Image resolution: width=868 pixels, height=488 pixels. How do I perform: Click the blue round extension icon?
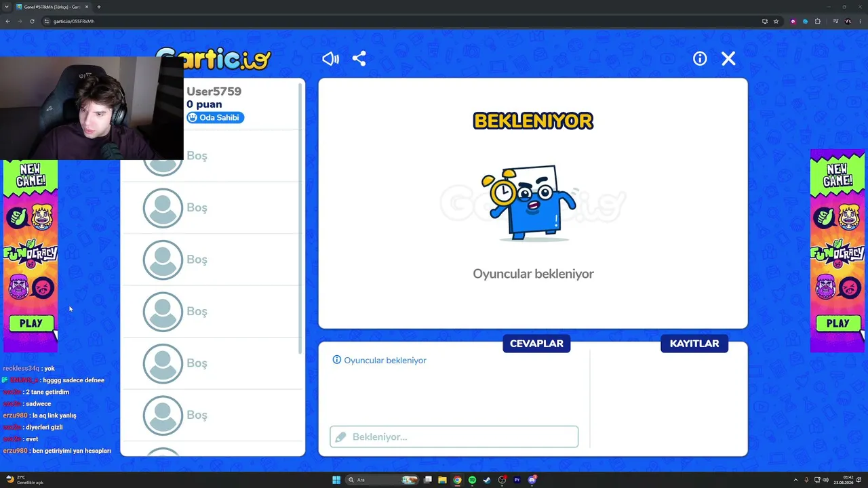pyautogui.click(x=806, y=21)
